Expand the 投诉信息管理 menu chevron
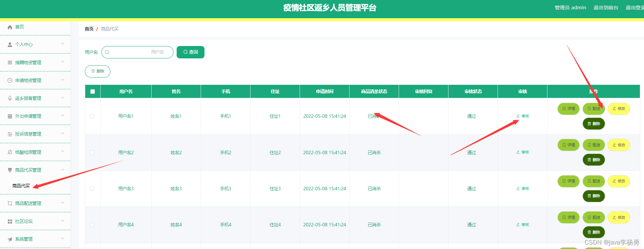 [x=63, y=133]
